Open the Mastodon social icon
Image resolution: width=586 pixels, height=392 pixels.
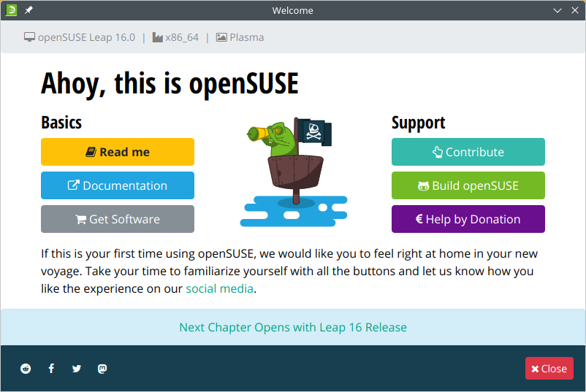[102, 369]
